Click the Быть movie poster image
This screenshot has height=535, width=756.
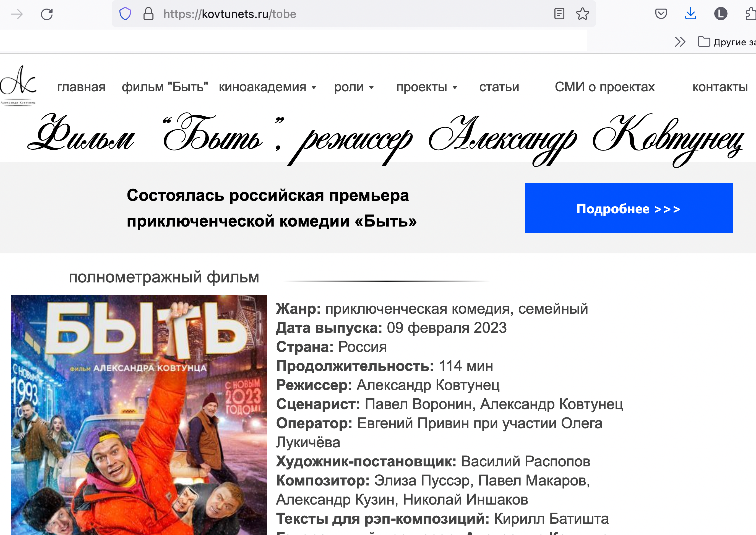[x=139, y=415]
